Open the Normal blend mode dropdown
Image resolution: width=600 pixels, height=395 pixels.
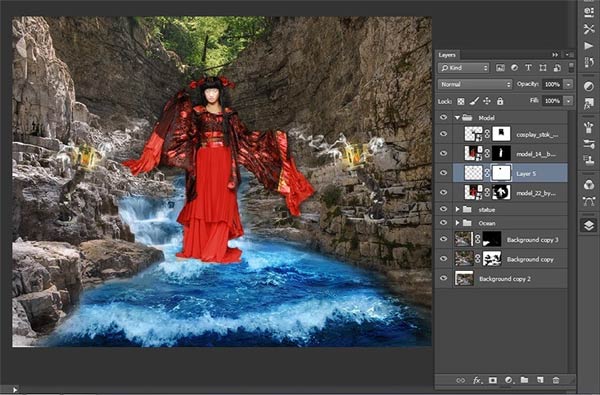[x=475, y=84]
